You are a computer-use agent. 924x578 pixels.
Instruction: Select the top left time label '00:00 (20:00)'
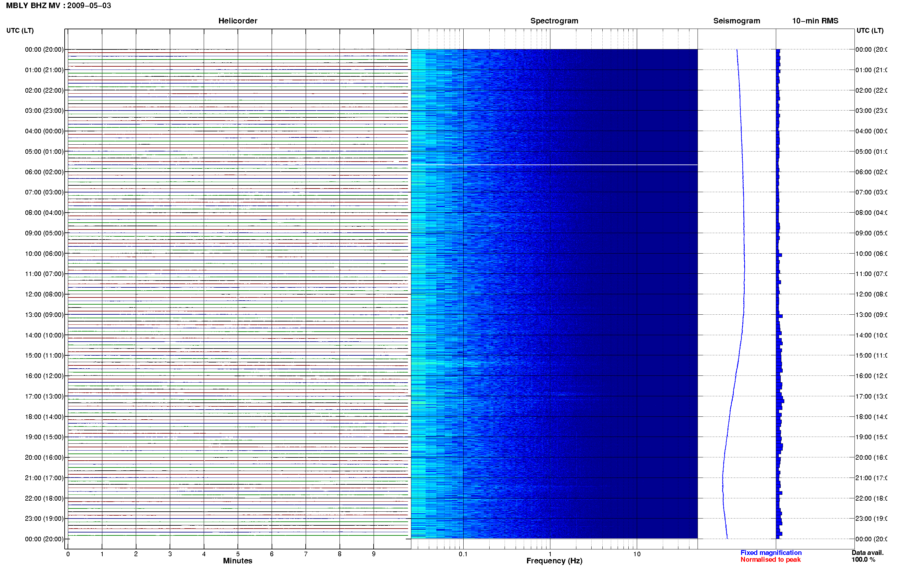tap(44, 50)
